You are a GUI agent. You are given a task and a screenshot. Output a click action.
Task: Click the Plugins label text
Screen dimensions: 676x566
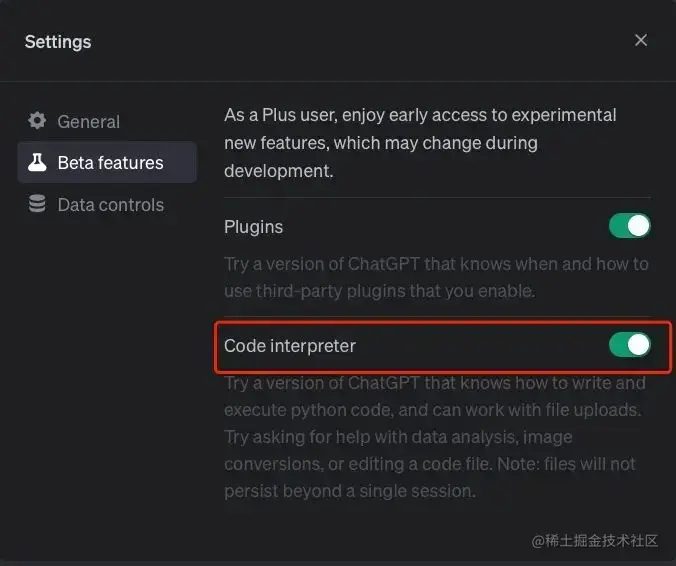(x=253, y=227)
